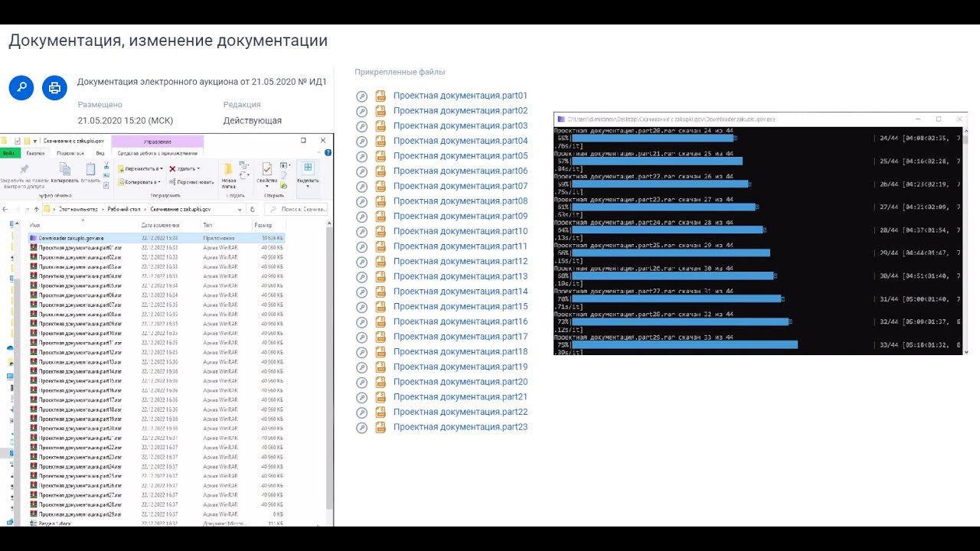The image size is (980, 551).
Task: Open link Проектная документация.part17
Action: point(460,337)
